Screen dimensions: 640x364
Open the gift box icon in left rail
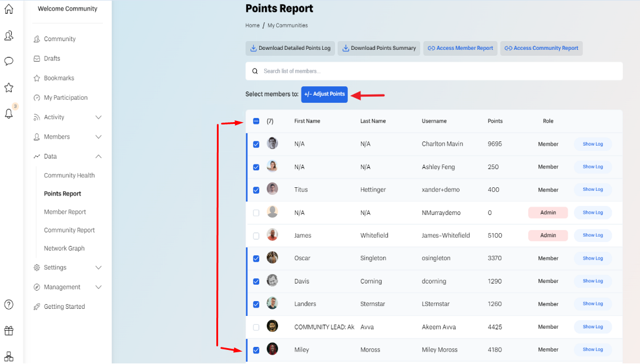(9, 331)
